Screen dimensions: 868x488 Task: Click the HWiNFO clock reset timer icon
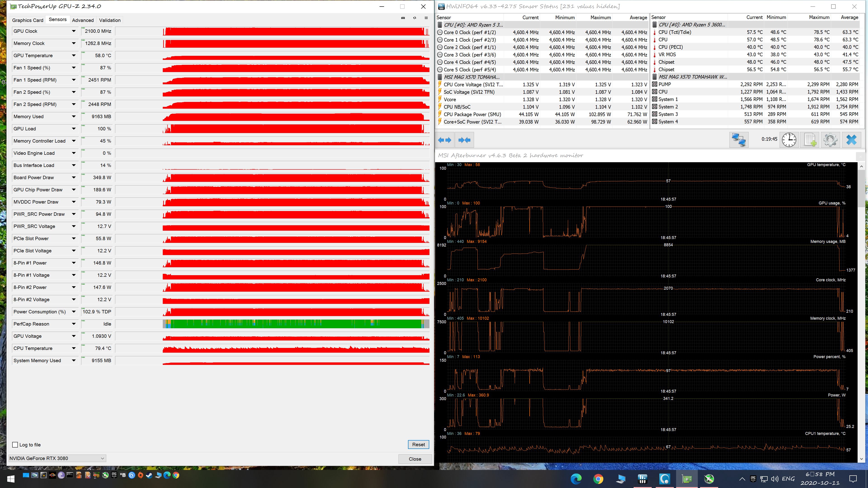point(789,140)
